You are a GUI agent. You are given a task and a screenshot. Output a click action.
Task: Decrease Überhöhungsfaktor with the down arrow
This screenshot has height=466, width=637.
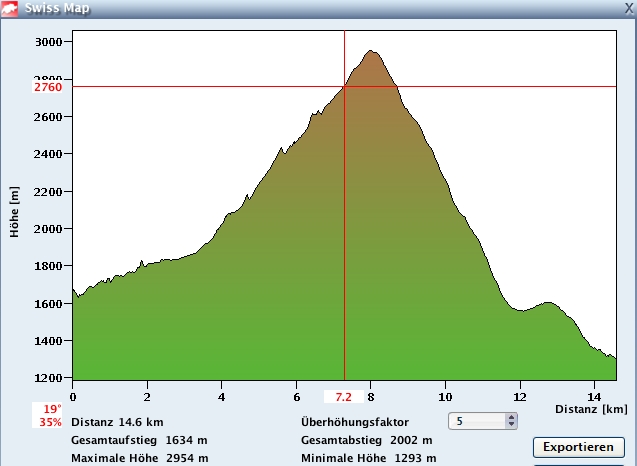click(512, 425)
